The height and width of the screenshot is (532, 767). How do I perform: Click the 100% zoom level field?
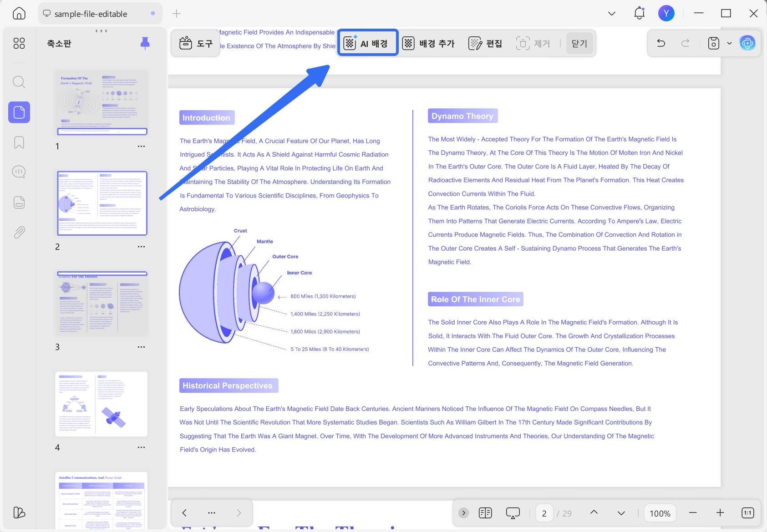pyautogui.click(x=660, y=513)
